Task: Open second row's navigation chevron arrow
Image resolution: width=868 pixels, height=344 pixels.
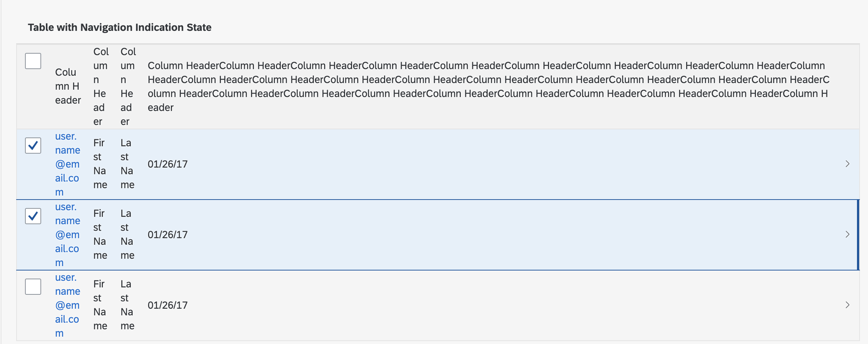Action: click(847, 234)
